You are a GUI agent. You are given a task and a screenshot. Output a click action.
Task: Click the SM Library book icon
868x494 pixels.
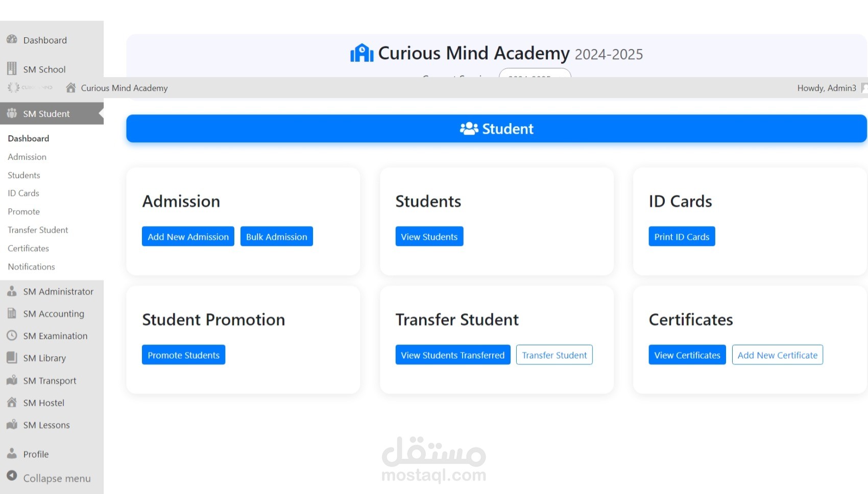click(12, 358)
